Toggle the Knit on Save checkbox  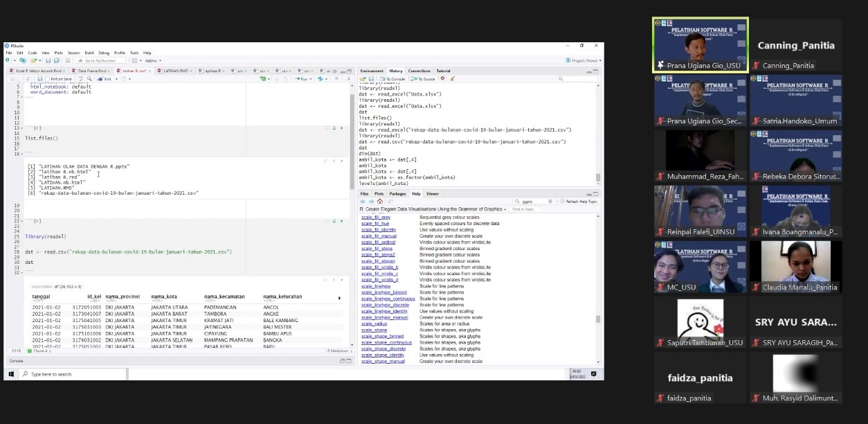47,79
